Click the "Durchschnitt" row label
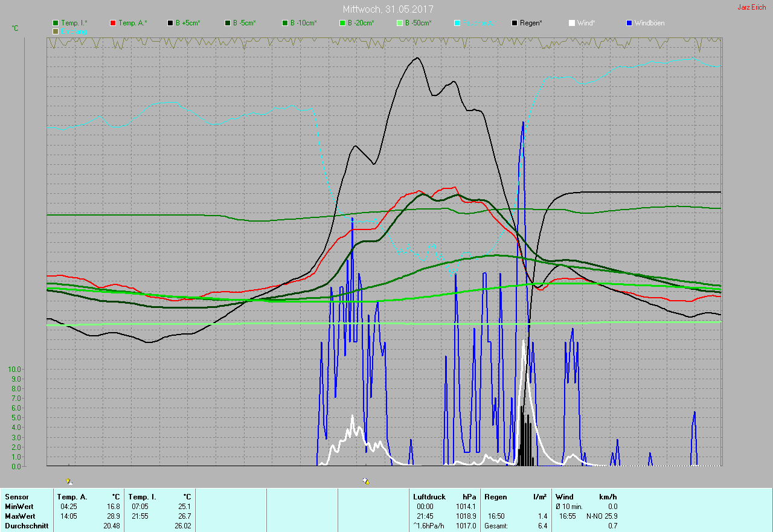Image resolution: width=773 pixels, height=532 pixels. tap(27, 526)
